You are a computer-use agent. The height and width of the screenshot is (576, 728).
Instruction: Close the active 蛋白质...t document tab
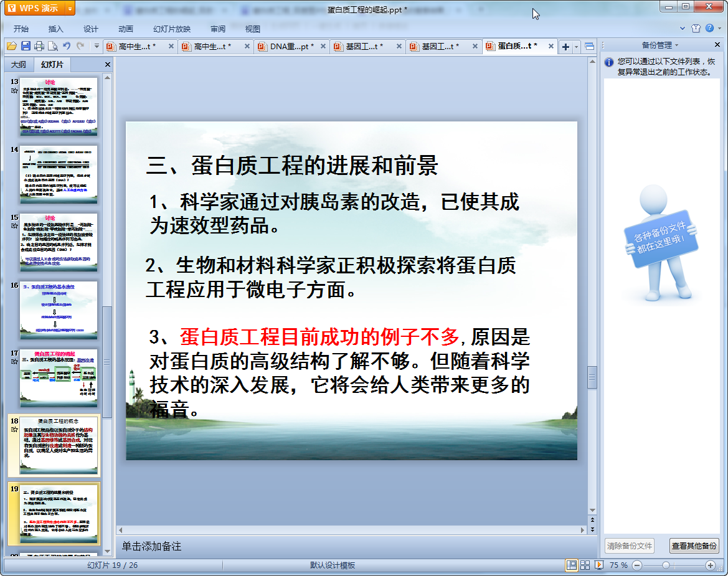pyautogui.click(x=551, y=46)
